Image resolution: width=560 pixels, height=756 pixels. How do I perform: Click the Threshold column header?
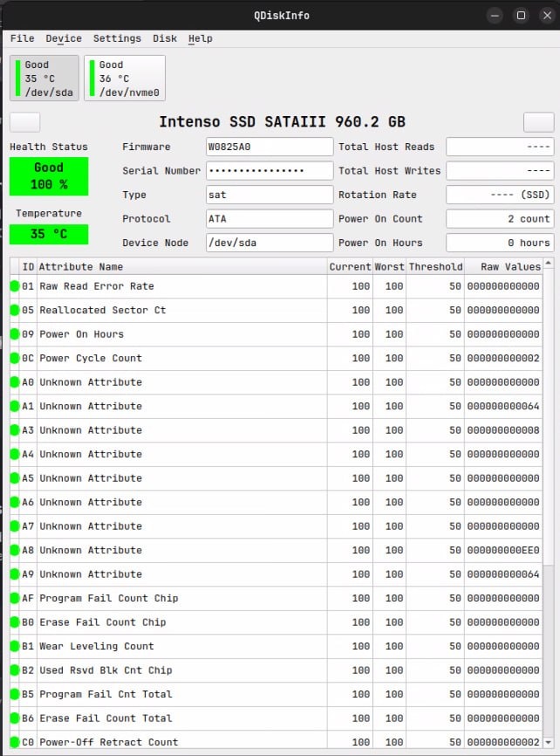(x=435, y=266)
